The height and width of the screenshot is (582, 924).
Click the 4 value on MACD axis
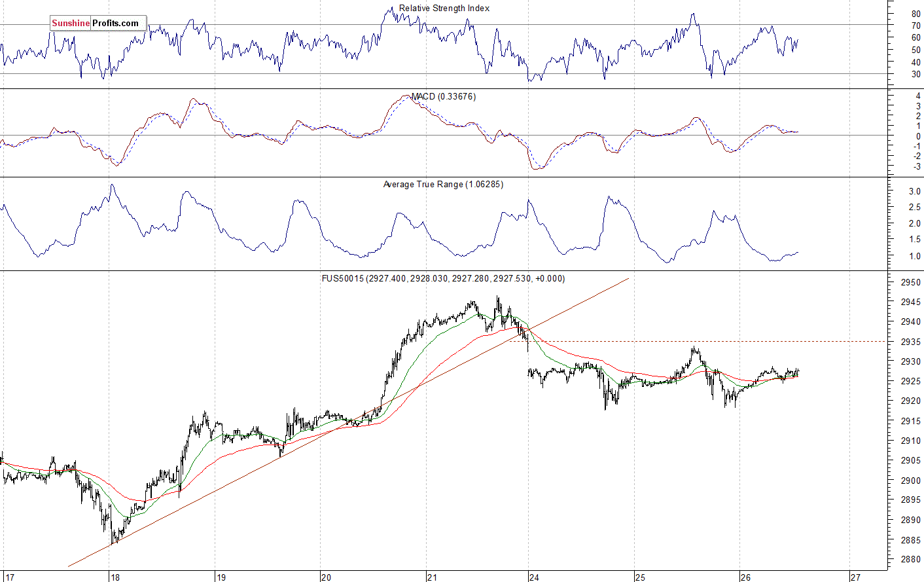pyautogui.click(x=919, y=96)
